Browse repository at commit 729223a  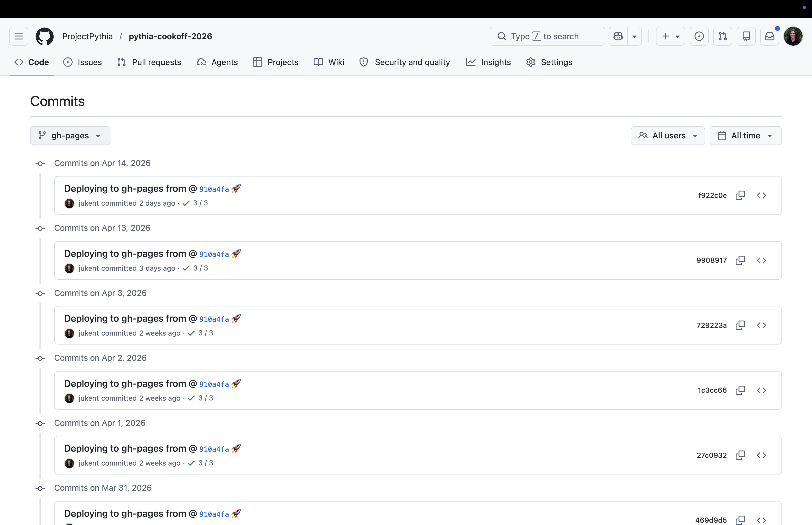tap(761, 325)
